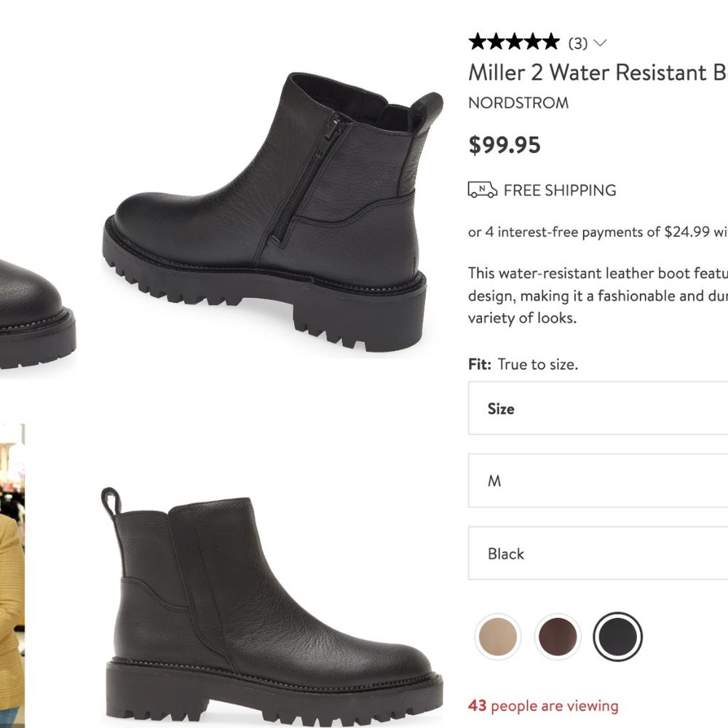This screenshot has width=728, height=728.
Task: Open the Size dropdown
Action: (x=597, y=408)
